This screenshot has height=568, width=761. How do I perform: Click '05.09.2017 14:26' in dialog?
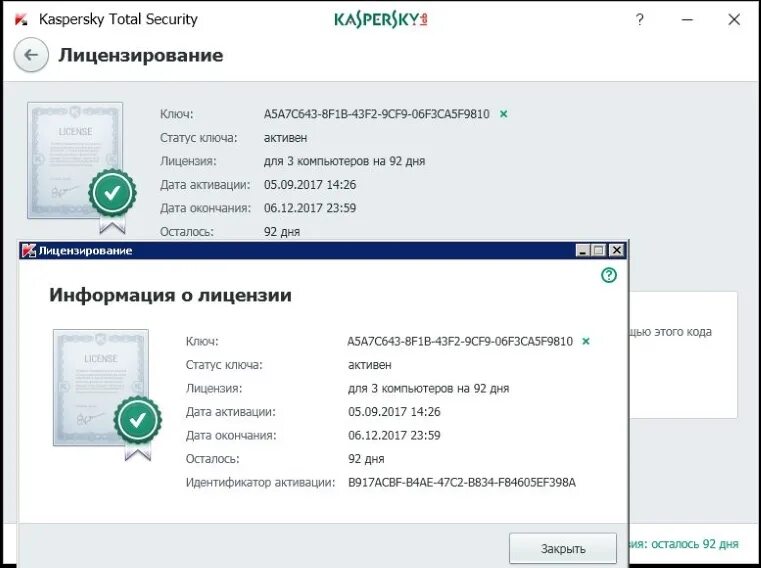pyautogui.click(x=394, y=412)
